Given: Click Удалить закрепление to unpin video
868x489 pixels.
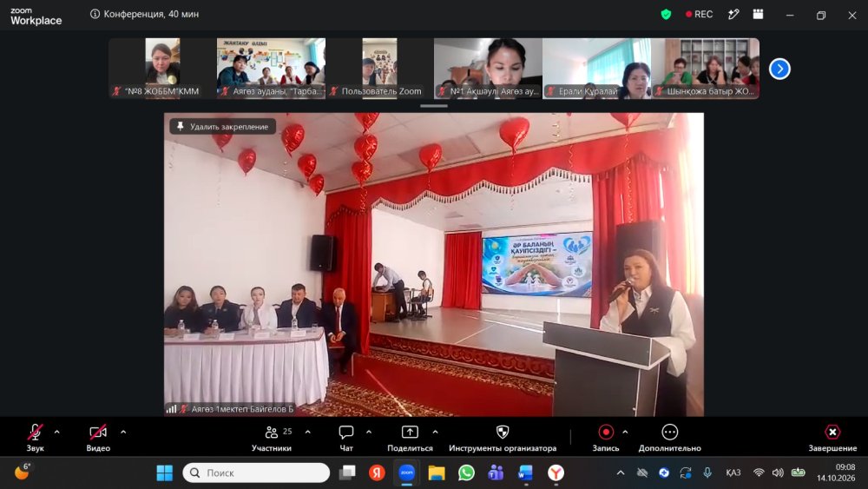Looking at the screenshot, I should click(x=222, y=127).
